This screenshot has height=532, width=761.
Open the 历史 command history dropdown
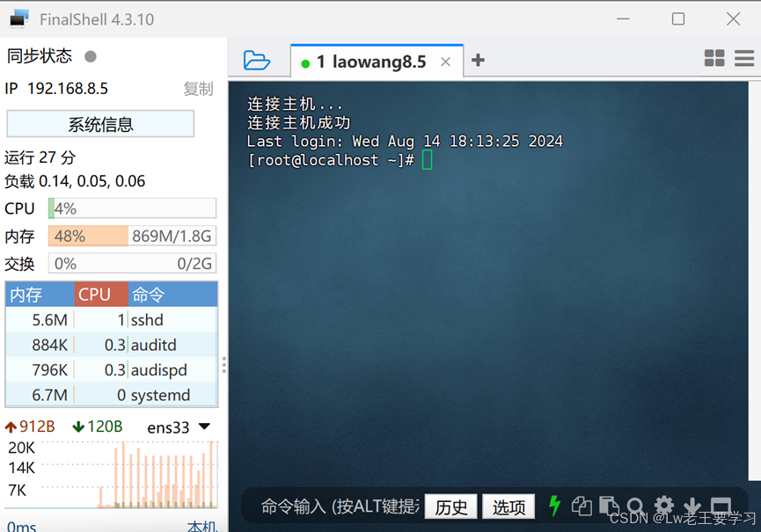[450, 506]
